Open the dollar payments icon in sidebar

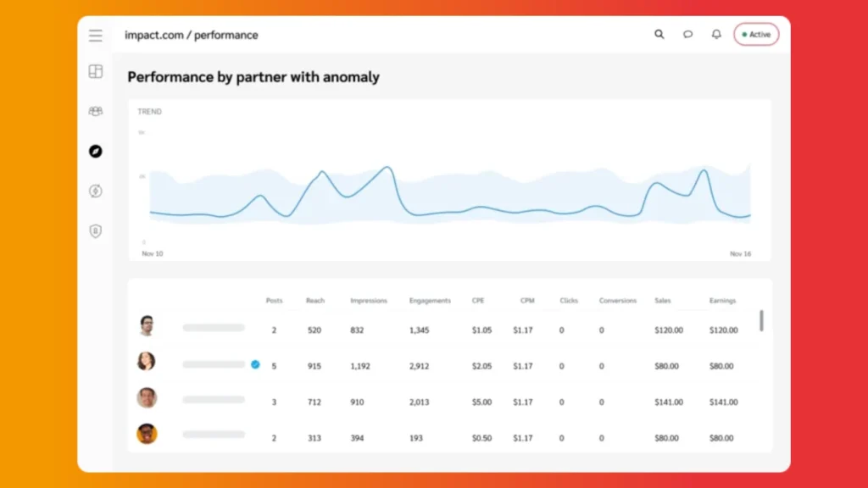pyautogui.click(x=96, y=191)
